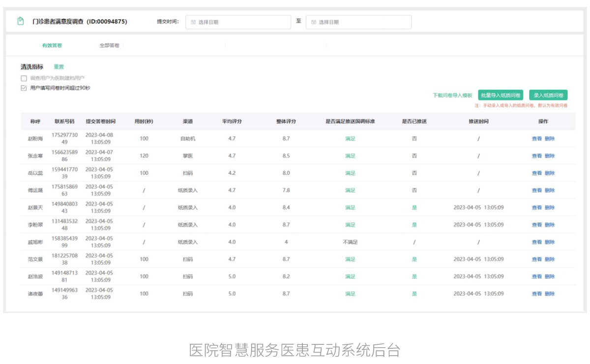
Task: Click the 录入纸质问卷 button
Action: [x=548, y=95]
